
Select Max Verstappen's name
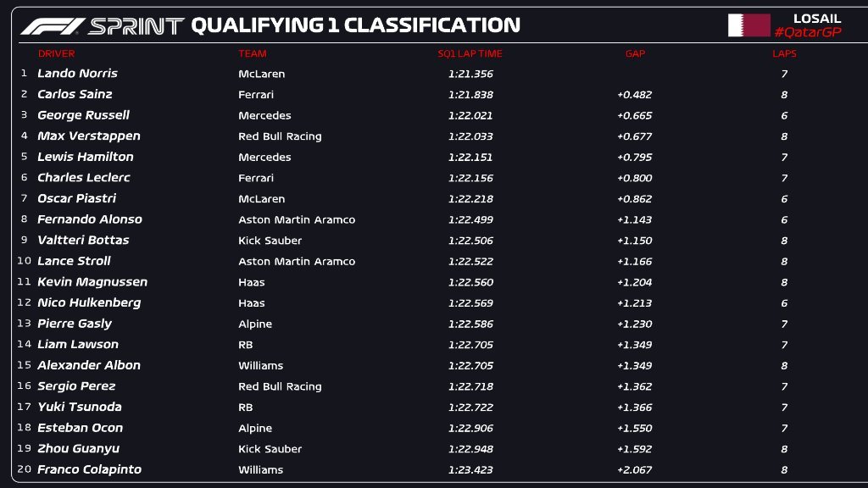click(x=88, y=136)
